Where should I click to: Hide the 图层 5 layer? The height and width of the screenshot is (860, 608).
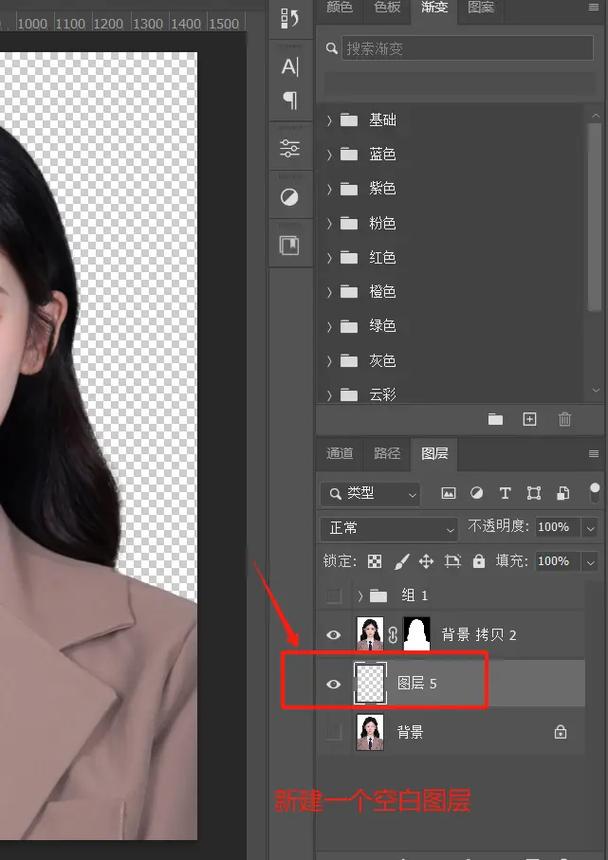(334, 684)
